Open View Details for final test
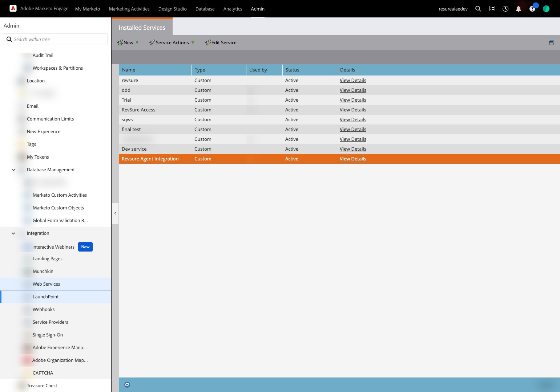 point(353,129)
